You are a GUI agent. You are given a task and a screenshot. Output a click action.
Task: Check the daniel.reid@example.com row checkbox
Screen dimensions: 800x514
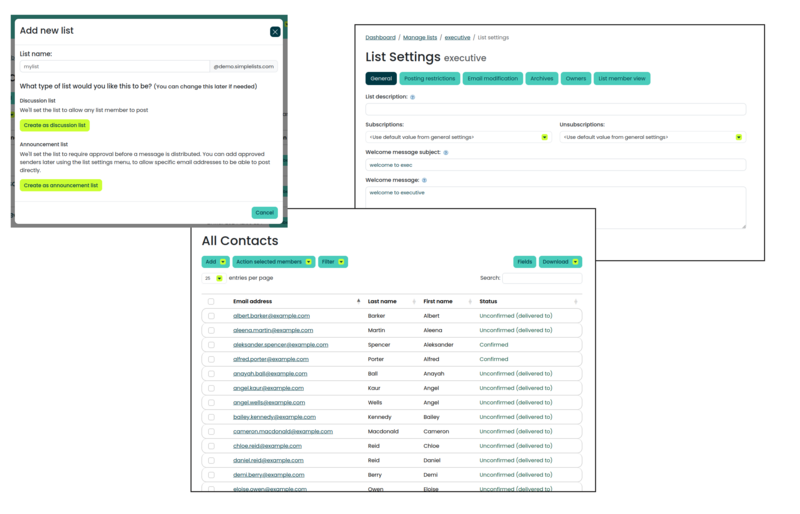click(x=211, y=460)
